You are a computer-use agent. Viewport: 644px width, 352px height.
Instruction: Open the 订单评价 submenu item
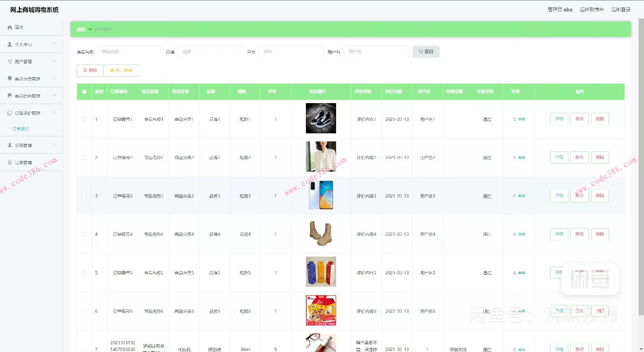pyautogui.click(x=21, y=129)
